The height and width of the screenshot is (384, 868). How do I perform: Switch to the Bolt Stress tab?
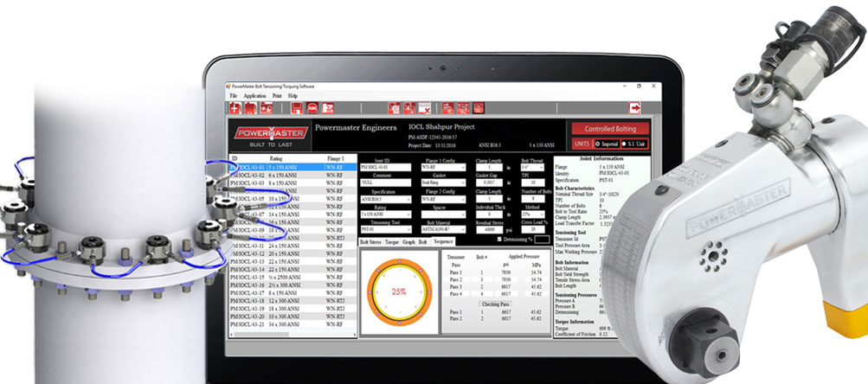click(x=370, y=242)
